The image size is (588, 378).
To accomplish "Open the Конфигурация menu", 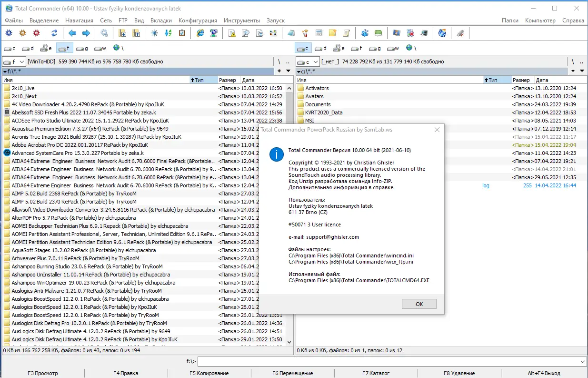I will [198, 20].
